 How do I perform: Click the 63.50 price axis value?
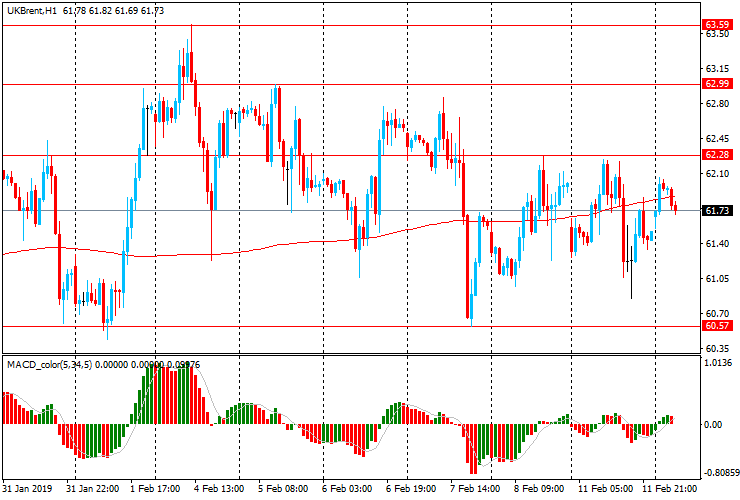[x=715, y=34]
